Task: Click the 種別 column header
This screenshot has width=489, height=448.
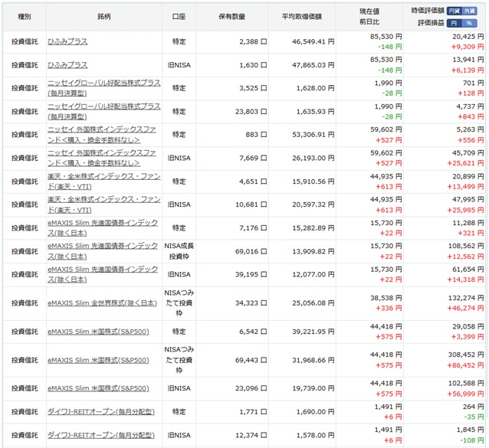Action: click(25, 17)
